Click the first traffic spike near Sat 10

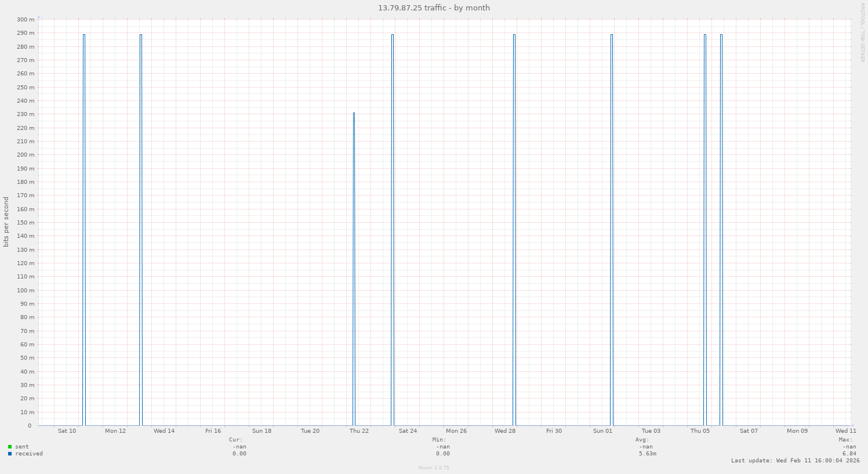83,232
